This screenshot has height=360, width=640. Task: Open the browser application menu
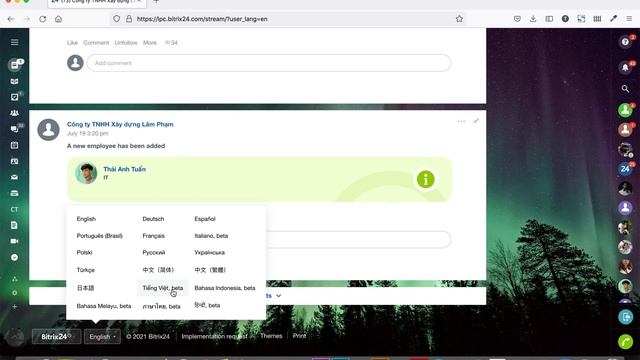click(x=629, y=19)
